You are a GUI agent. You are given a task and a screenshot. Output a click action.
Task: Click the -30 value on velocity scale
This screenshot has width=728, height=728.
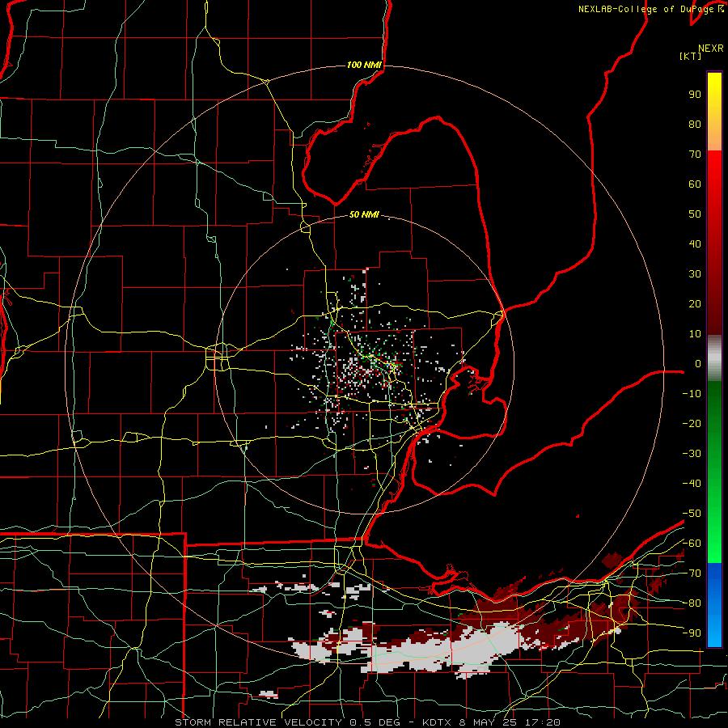(692, 454)
